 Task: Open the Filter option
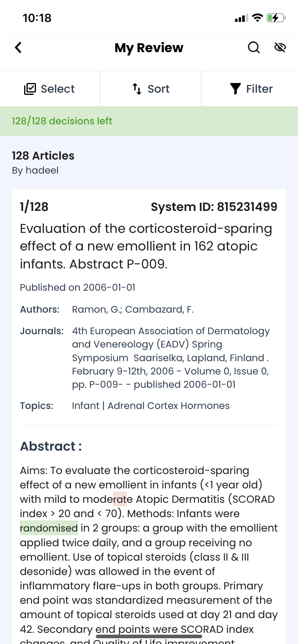(x=250, y=89)
